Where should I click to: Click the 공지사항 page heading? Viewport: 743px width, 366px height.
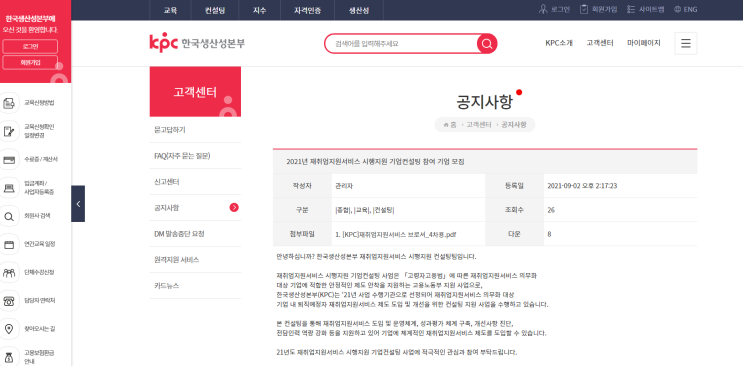484,101
